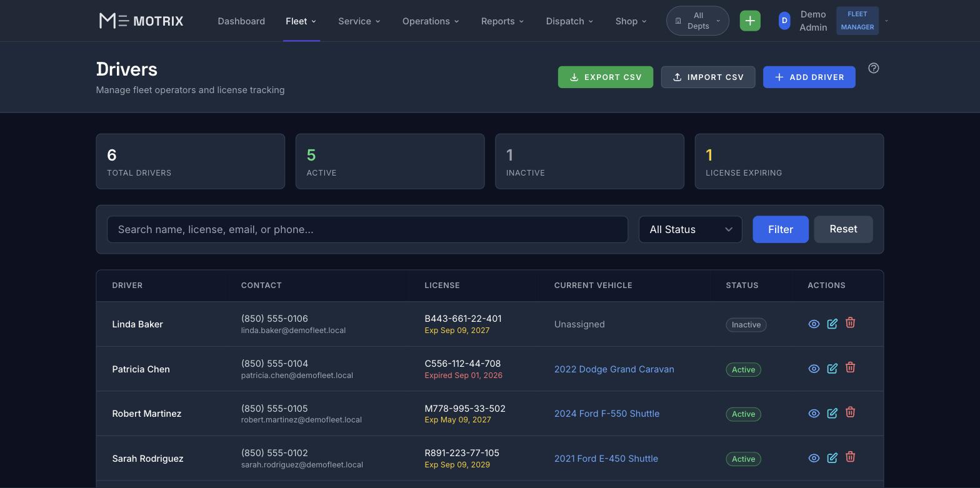View Patricia Chen's driver details
The image size is (980, 488).
[814, 369]
